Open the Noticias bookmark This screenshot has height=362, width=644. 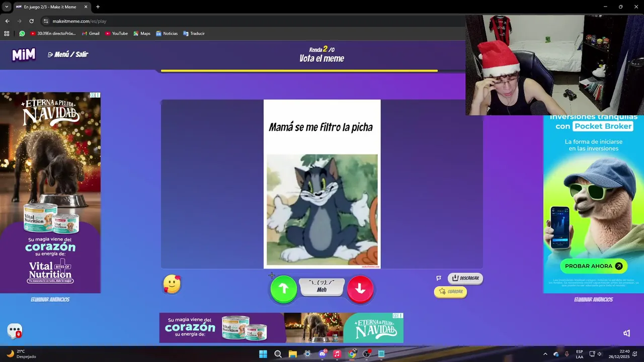(167, 34)
